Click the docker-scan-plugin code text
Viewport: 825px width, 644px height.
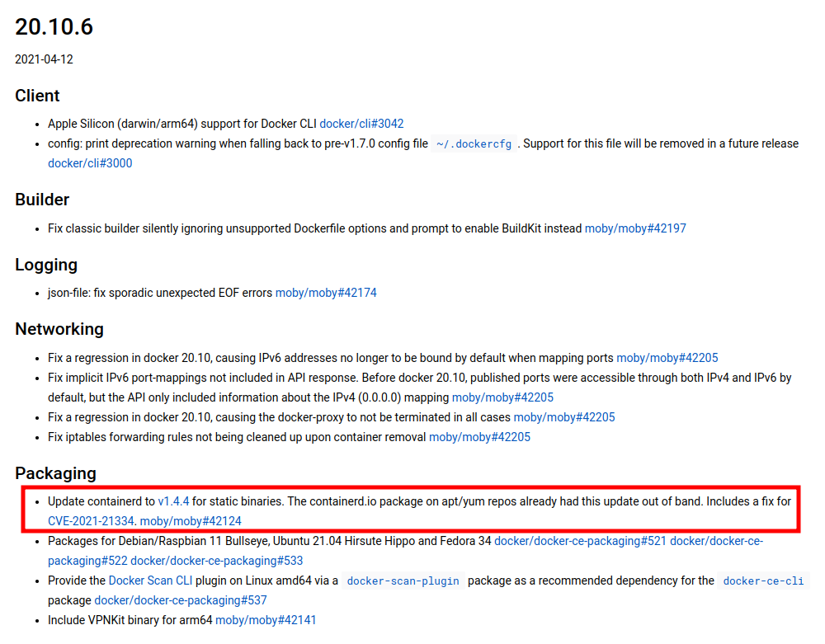click(403, 581)
